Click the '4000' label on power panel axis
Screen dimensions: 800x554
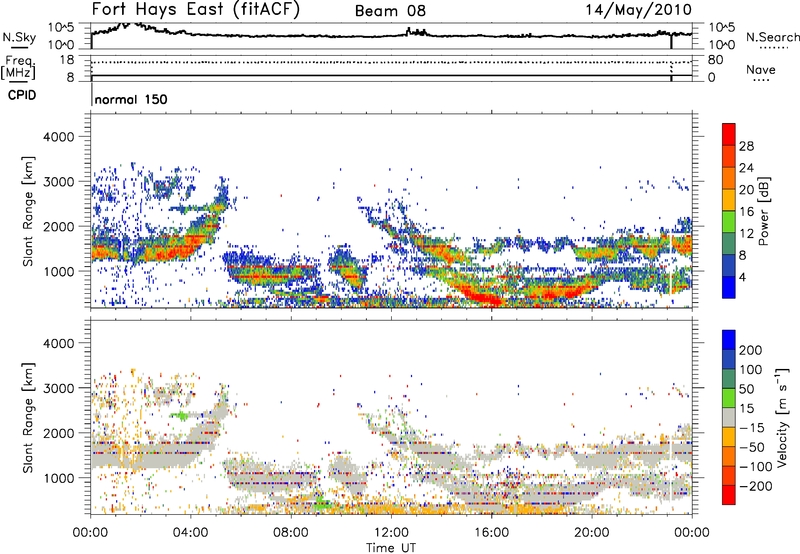[x=59, y=137]
